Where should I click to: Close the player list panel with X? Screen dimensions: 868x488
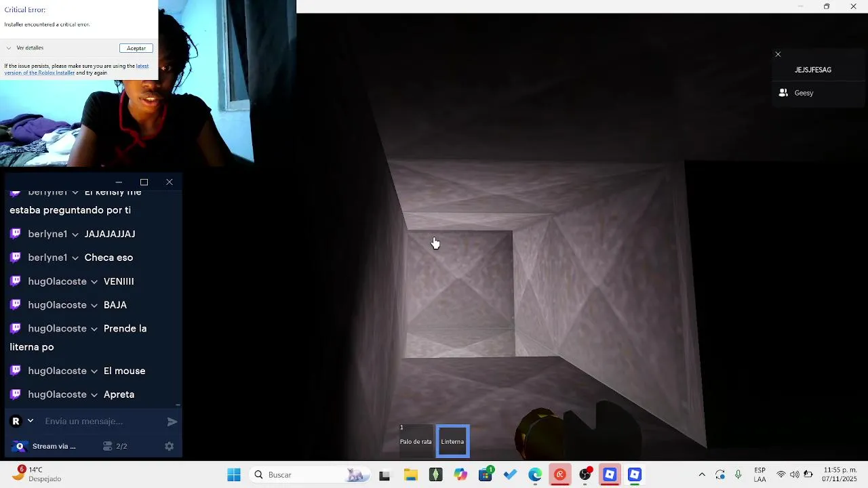(x=778, y=54)
